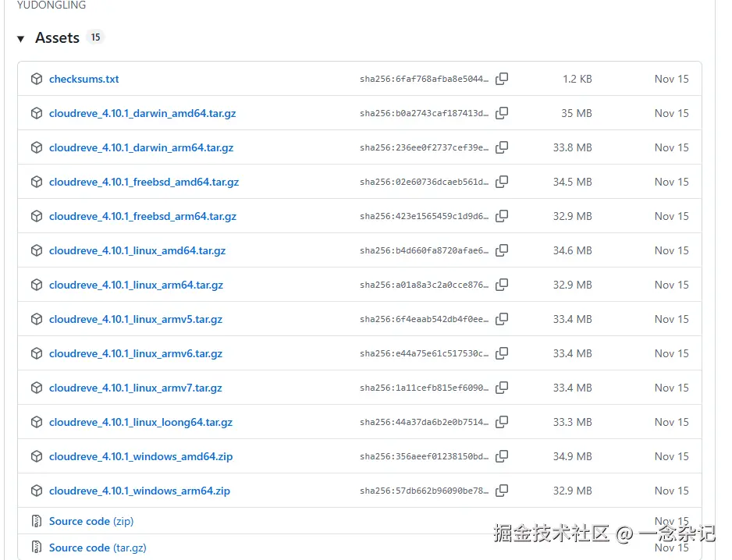Download cloudreve_4.10.1_windows_amd64.zip
The height and width of the screenshot is (560, 732).
(140, 456)
